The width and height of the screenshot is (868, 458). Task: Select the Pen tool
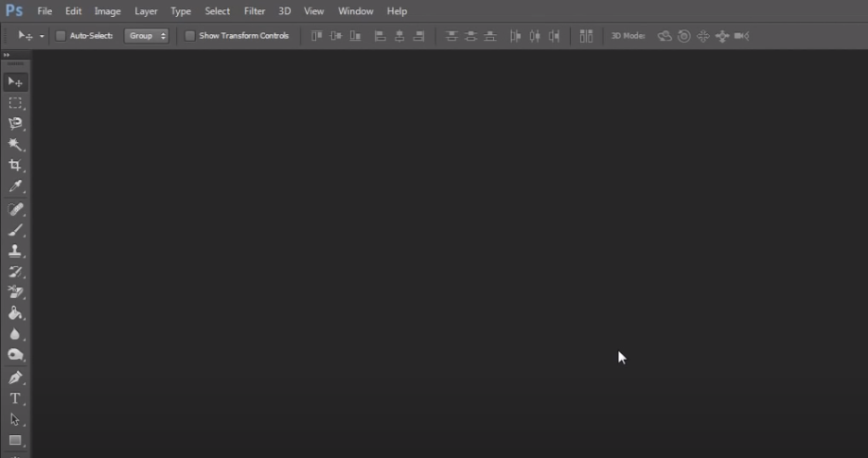(x=15, y=378)
